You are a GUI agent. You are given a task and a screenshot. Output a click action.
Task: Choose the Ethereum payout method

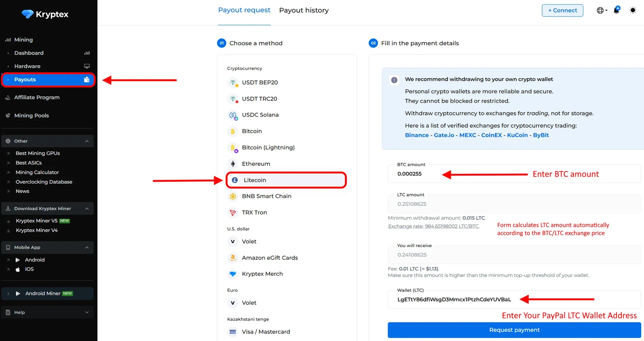[256, 164]
